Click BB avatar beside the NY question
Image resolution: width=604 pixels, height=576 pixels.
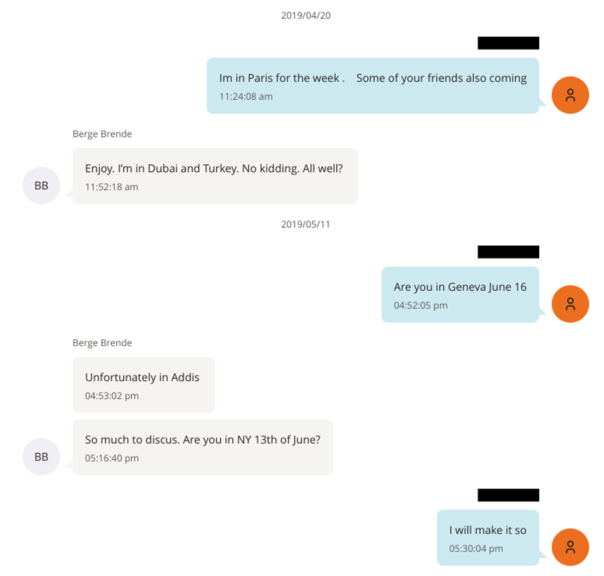(x=41, y=456)
